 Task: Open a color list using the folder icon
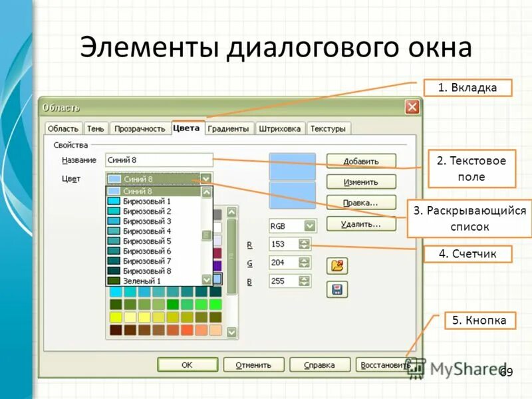coord(337,265)
